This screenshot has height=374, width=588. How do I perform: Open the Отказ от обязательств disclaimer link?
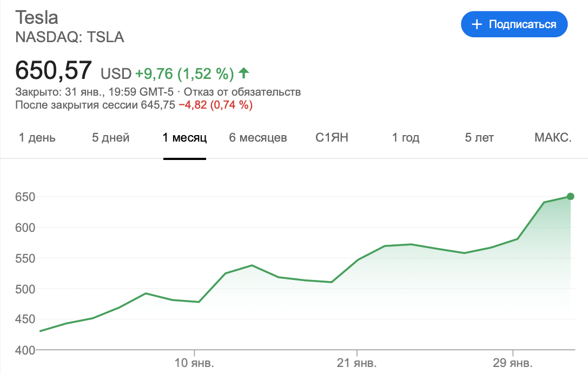[242, 92]
